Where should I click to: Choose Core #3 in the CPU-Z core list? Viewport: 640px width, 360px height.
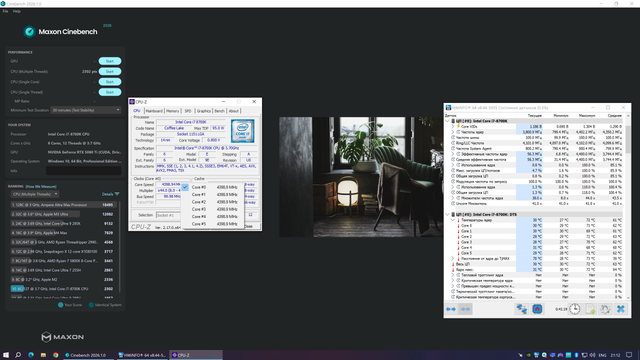coord(212,209)
